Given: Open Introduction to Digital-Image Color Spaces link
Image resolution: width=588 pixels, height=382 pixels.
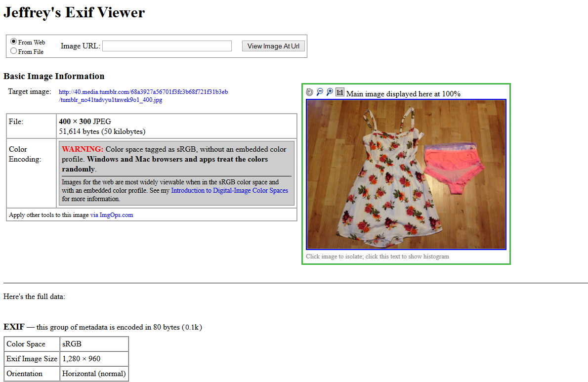Looking at the screenshot, I should [x=229, y=190].
